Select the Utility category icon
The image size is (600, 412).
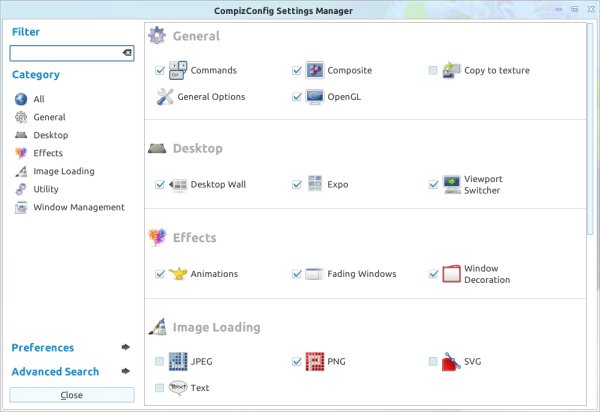21,189
